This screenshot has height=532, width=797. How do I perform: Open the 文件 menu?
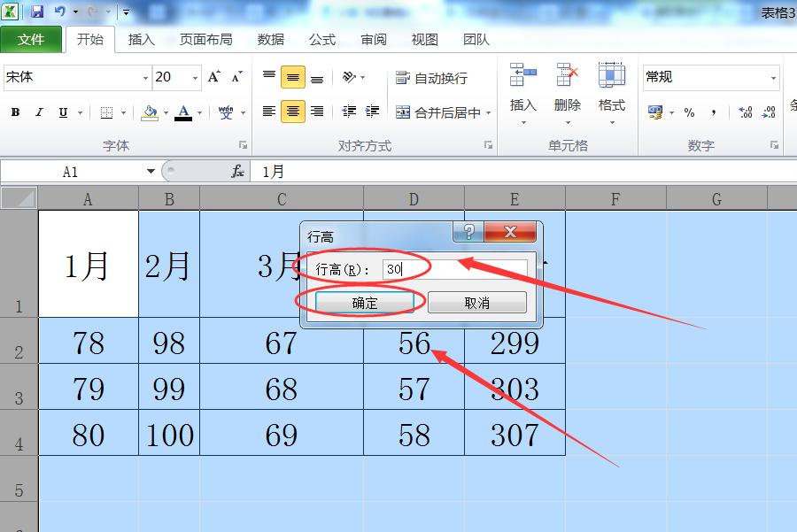coord(31,39)
